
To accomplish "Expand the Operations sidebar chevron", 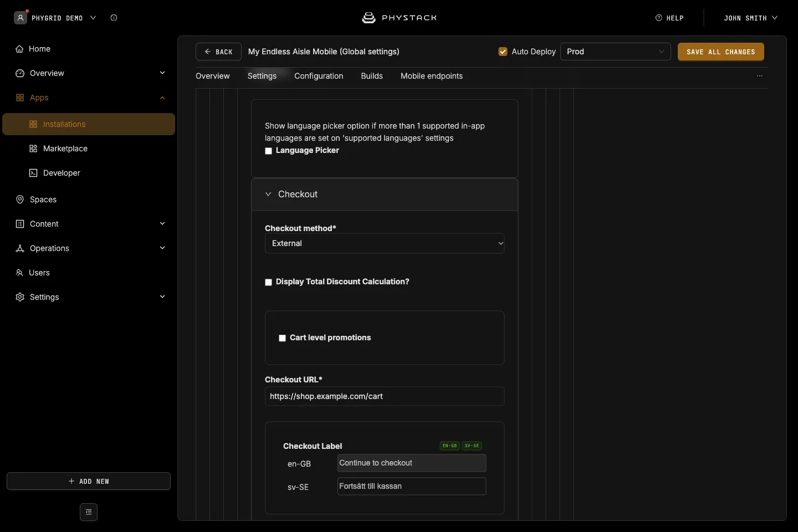I will [162, 248].
